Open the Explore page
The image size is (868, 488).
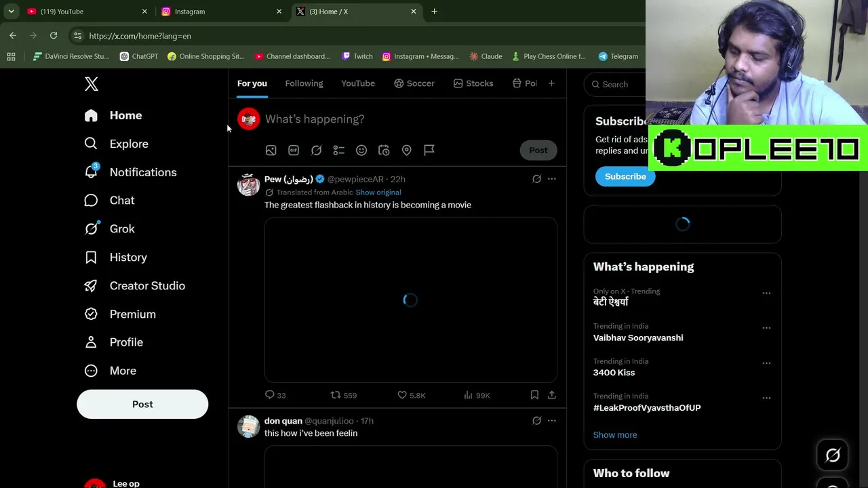(x=116, y=144)
